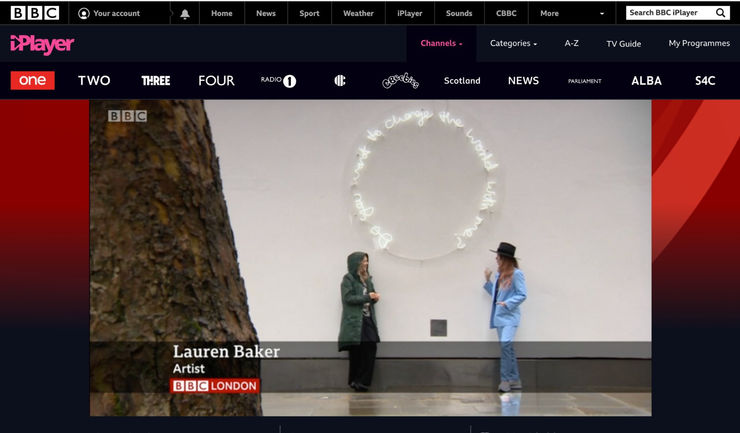
Task: Select the CBBC channel logo
Action: click(340, 81)
